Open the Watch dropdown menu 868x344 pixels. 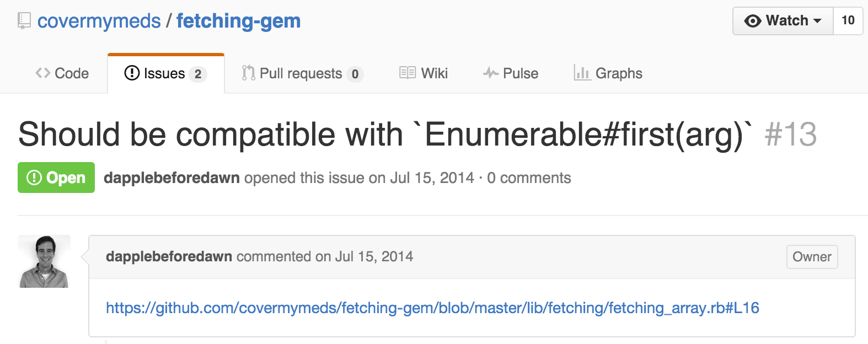point(783,21)
